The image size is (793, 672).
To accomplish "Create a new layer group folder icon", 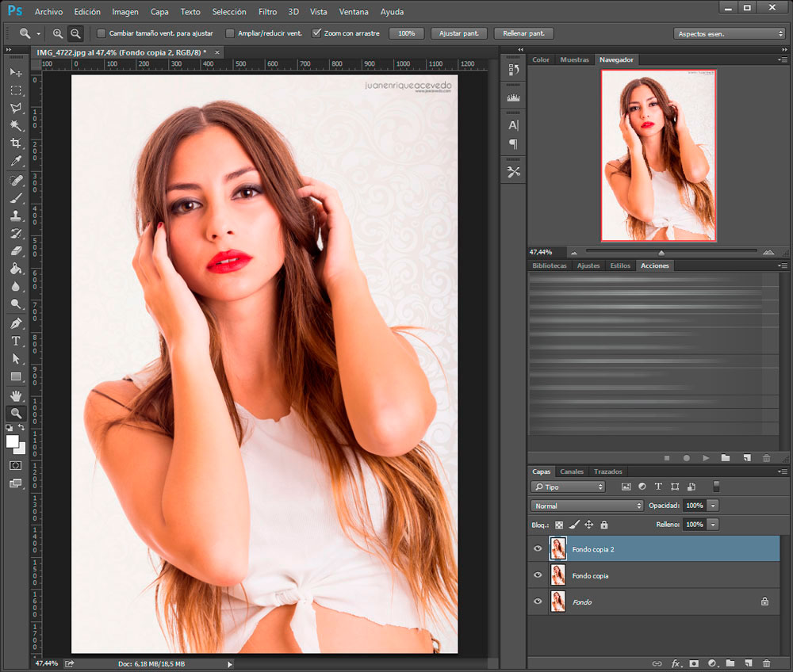I will click(x=730, y=663).
